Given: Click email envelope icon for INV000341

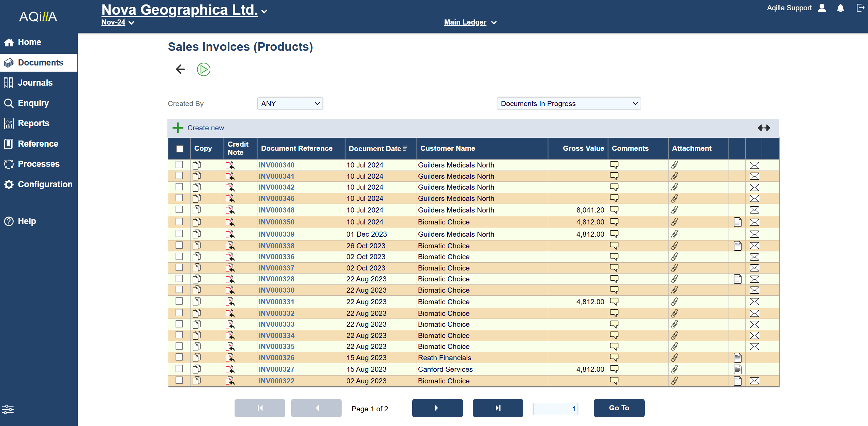Looking at the screenshot, I should tap(754, 176).
